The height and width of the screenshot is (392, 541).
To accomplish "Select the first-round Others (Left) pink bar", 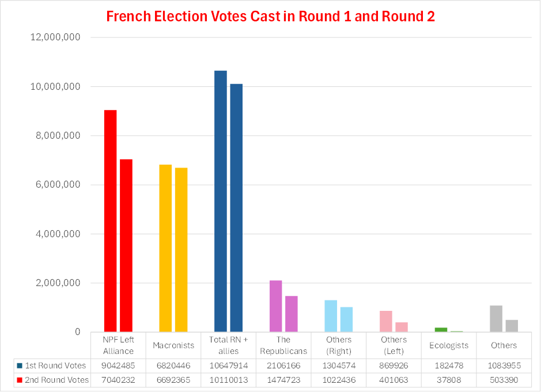I will (x=386, y=321).
